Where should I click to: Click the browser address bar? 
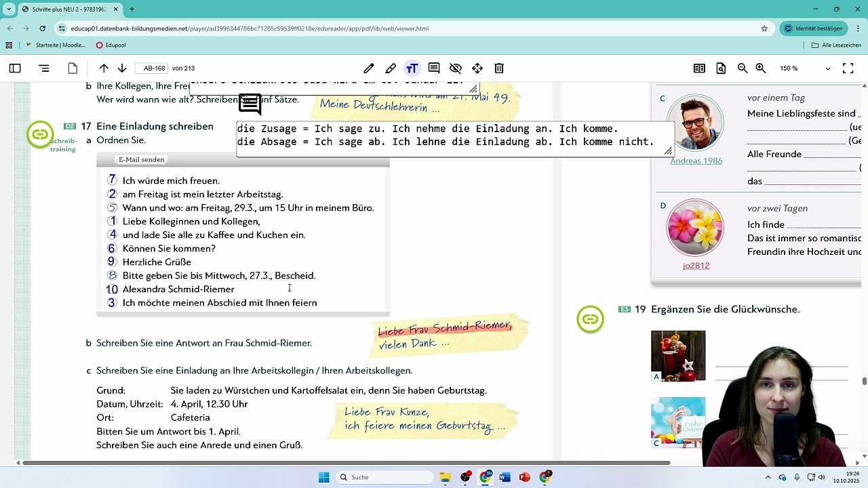[x=414, y=28]
